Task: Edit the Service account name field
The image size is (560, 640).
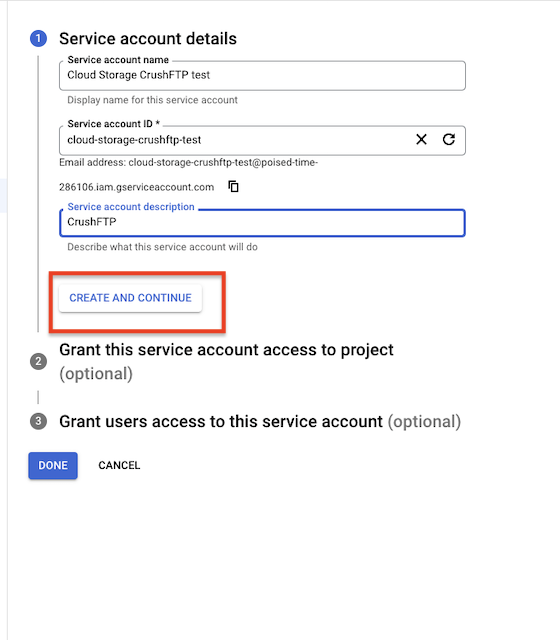Action: [262, 76]
